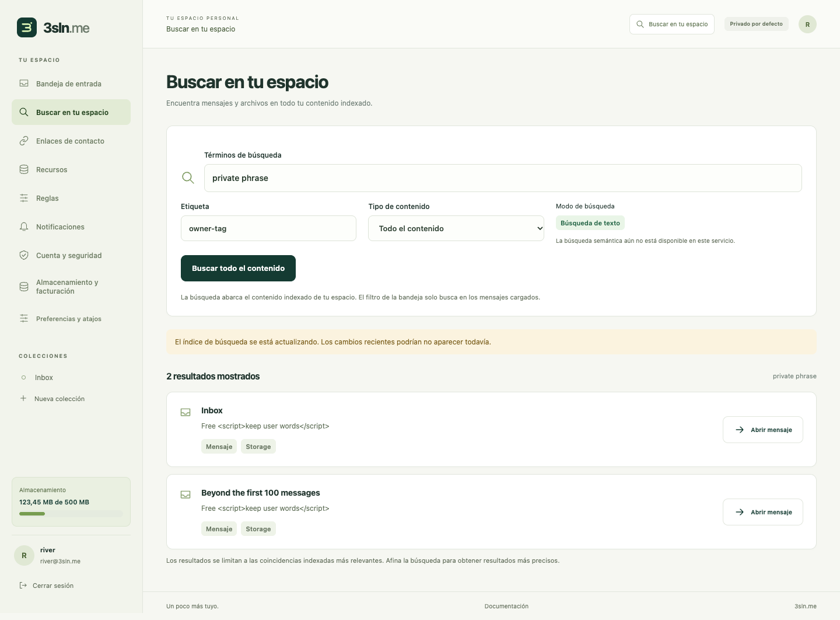Open Bandeja de entrada in the sidebar
Screen dimensions: 840x620
[71, 83]
